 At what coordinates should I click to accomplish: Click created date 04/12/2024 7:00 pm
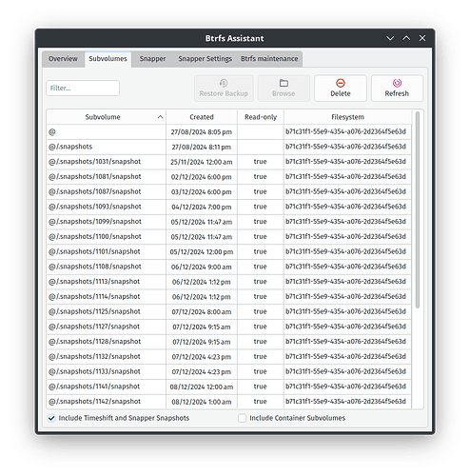tap(202, 207)
